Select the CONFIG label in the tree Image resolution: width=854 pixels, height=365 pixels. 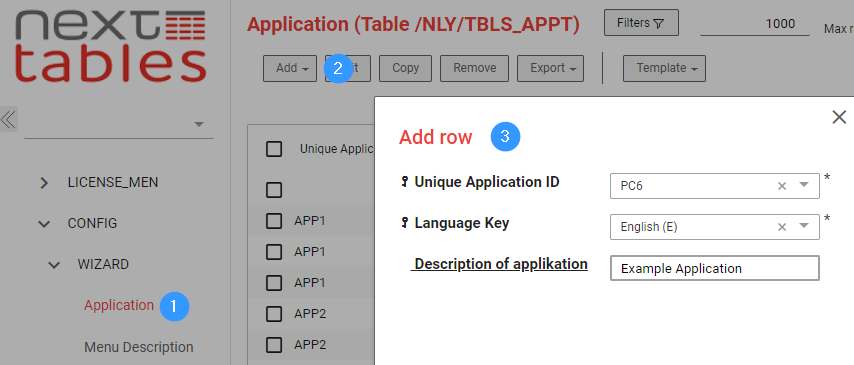tap(92, 223)
